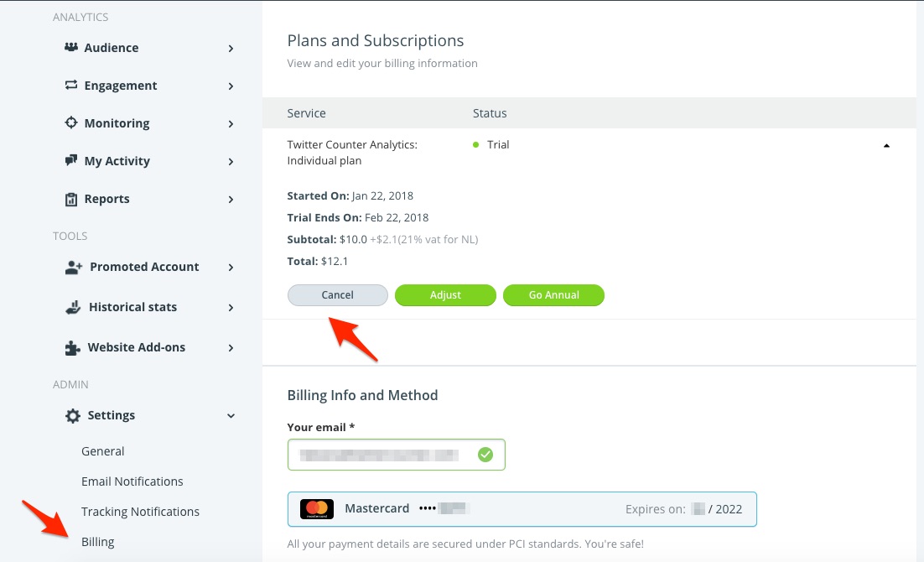
Task: Click the Audience people icon
Action: point(70,47)
